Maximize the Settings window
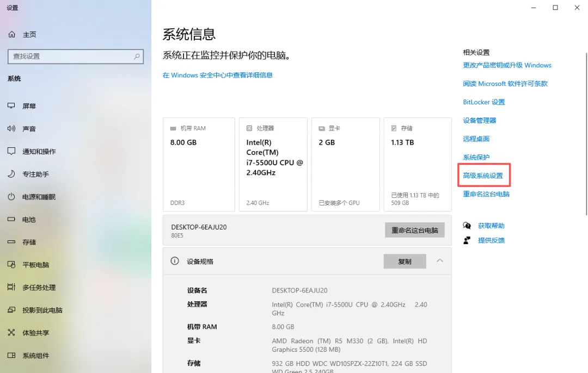This screenshot has width=588, height=373. coord(555,8)
